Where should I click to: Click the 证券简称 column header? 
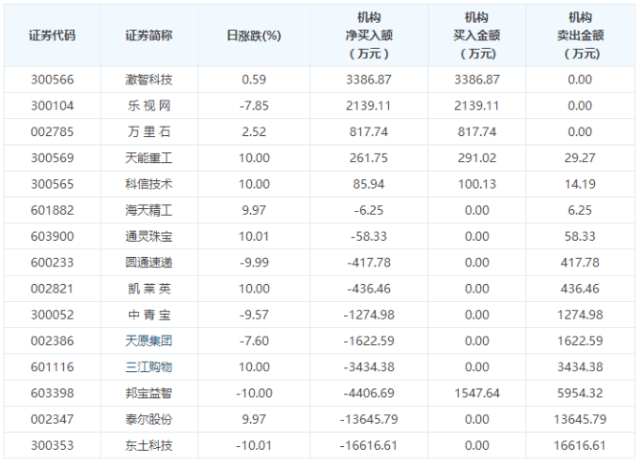coord(149,36)
